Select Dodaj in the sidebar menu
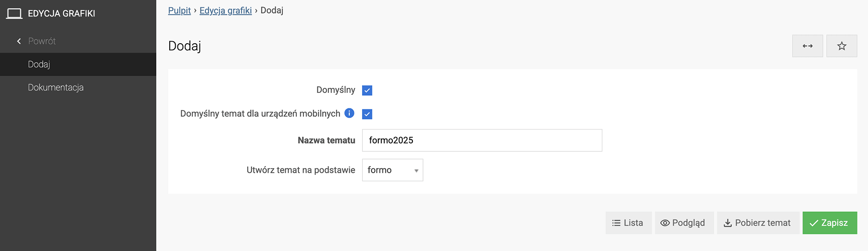This screenshot has width=868, height=251. click(x=39, y=64)
